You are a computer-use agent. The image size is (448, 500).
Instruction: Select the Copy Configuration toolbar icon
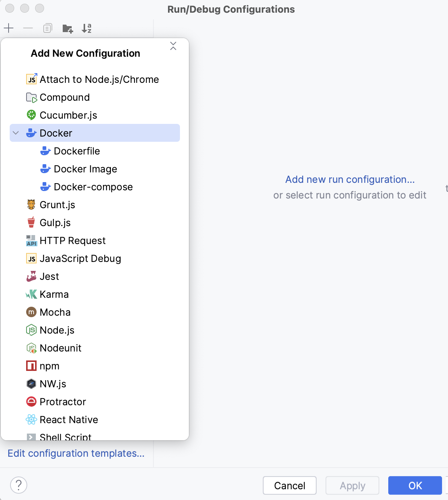[47, 28]
